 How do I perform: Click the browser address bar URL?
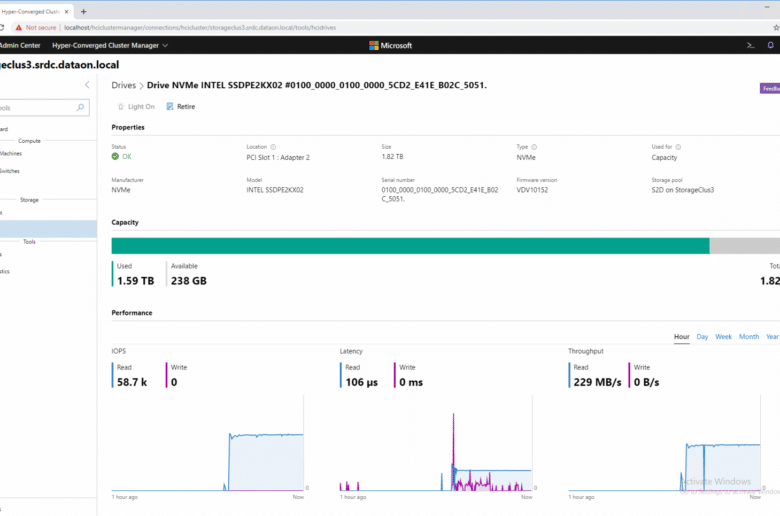200,27
